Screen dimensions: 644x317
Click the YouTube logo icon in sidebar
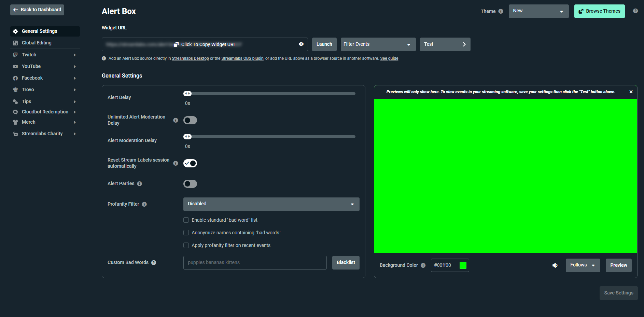[15, 67]
